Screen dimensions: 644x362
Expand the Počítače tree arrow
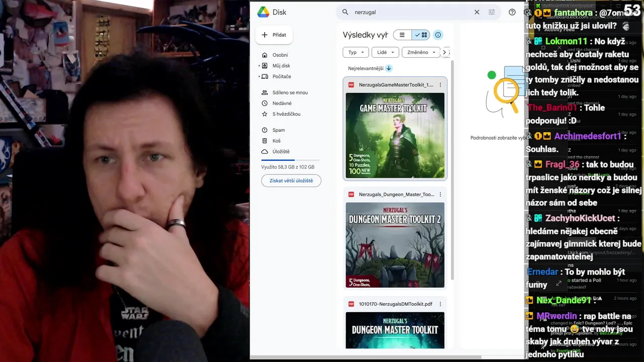(260, 76)
